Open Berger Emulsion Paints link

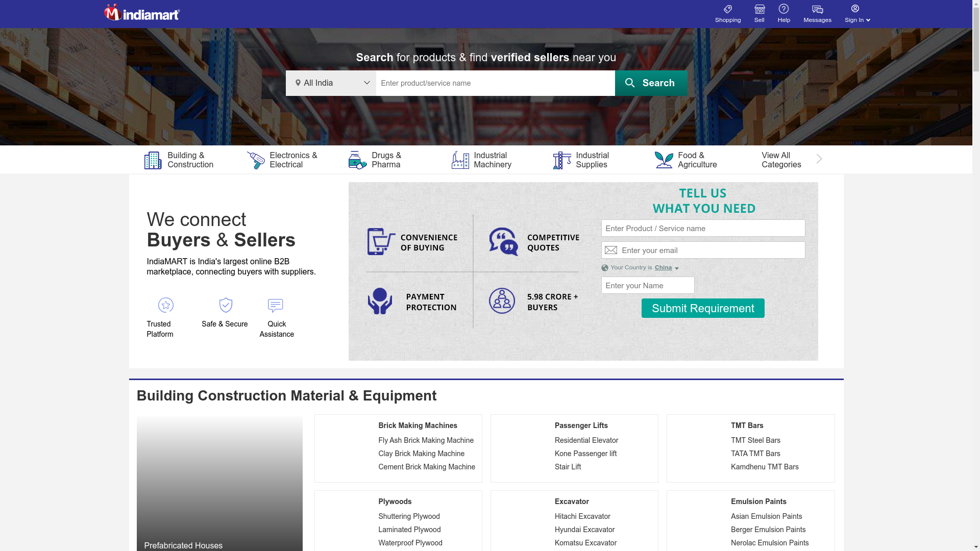pos(768,530)
